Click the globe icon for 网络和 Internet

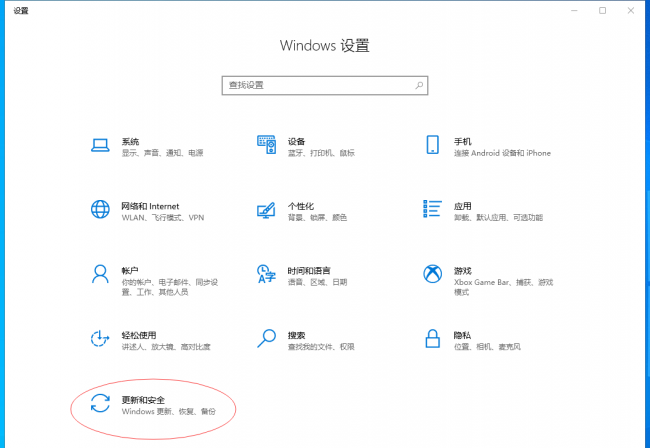(x=100, y=209)
